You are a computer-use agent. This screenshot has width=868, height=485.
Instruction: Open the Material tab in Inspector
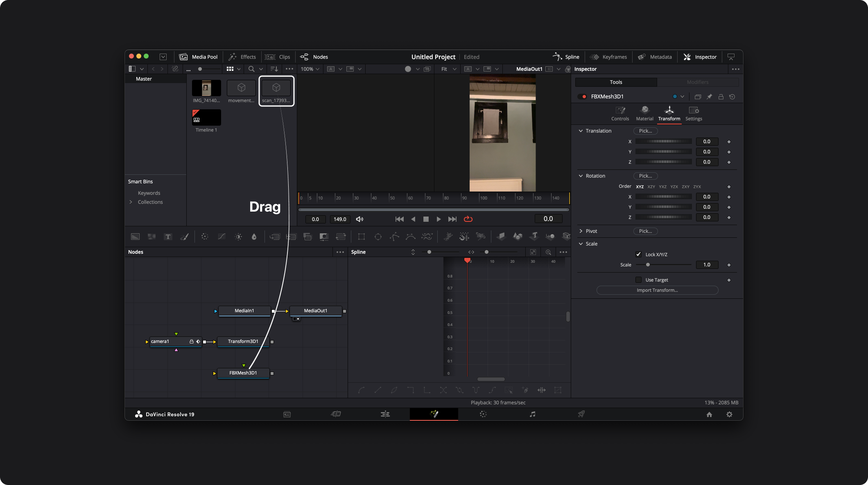(644, 113)
